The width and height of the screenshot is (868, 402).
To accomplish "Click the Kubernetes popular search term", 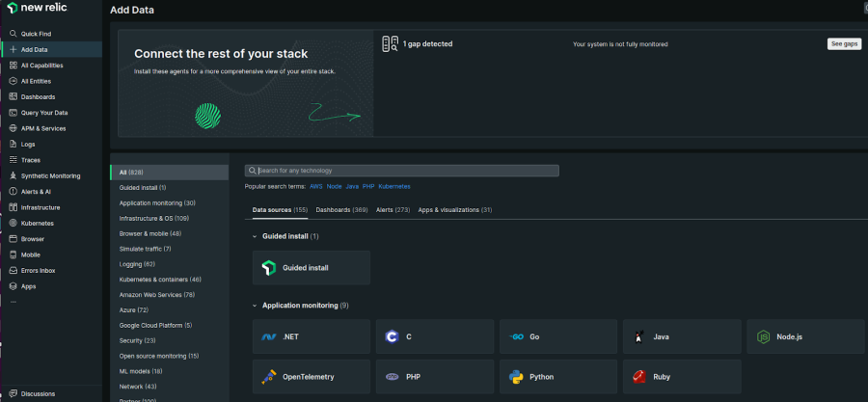I will [x=394, y=187].
